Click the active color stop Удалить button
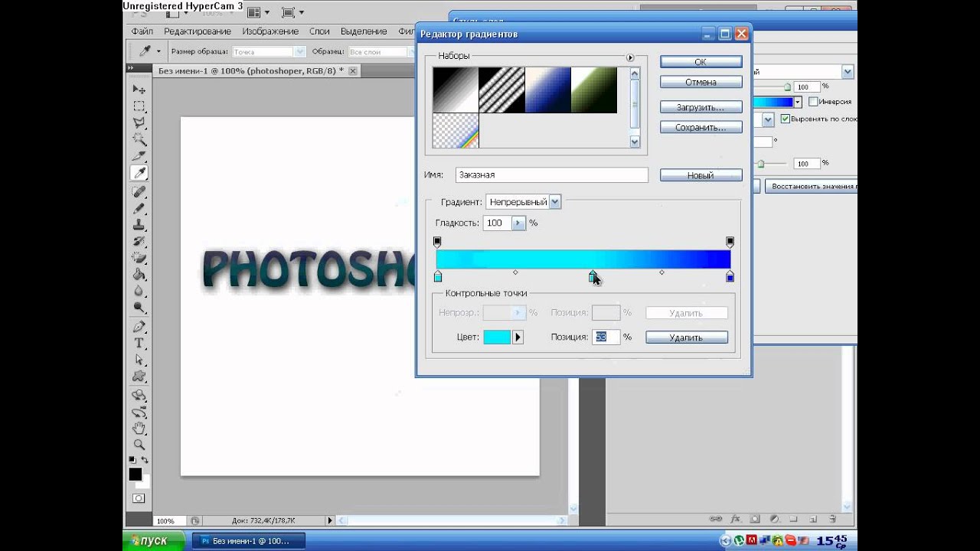The image size is (980, 551). pyautogui.click(x=686, y=337)
